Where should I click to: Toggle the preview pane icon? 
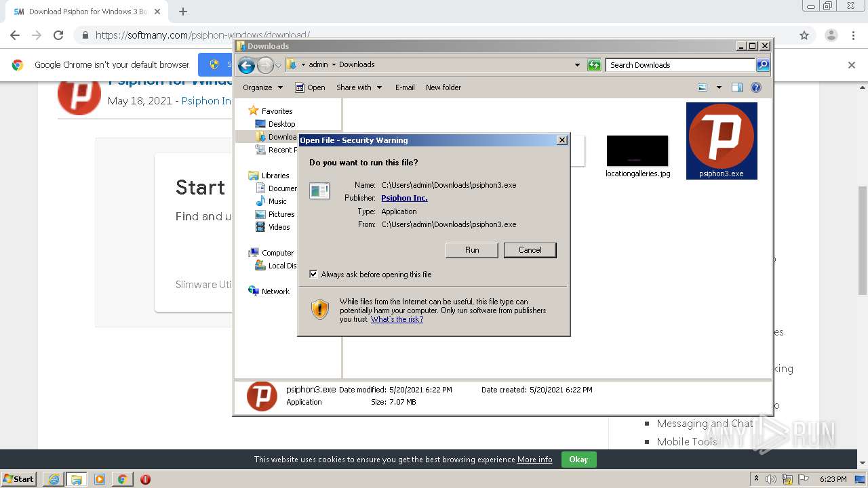click(x=737, y=87)
